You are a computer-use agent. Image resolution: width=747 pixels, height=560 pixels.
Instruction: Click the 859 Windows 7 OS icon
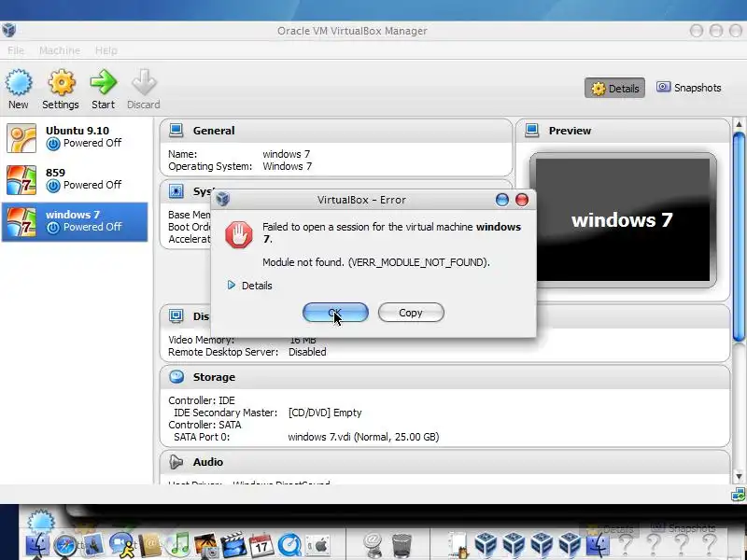point(21,180)
